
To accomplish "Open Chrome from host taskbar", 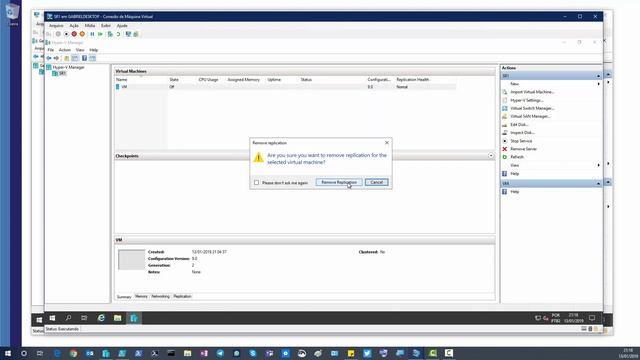I will tap(73, 353).
